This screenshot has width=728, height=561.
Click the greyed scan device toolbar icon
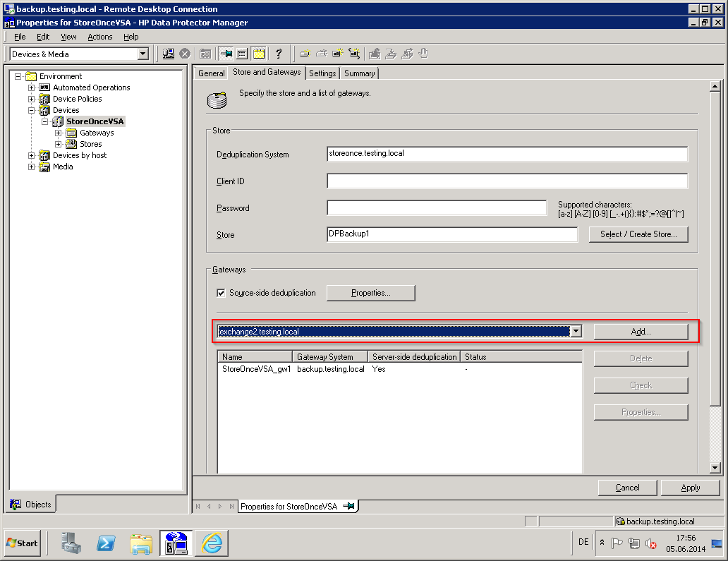[391, 54]
